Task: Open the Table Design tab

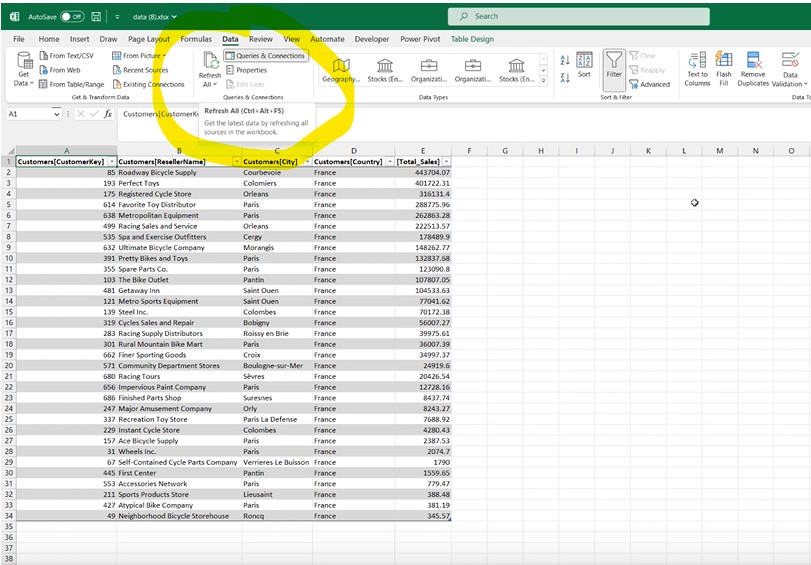Action: coord(472,39)
